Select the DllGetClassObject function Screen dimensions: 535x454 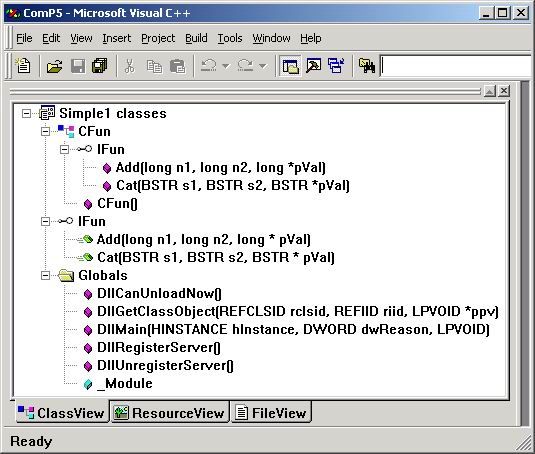point(298,312)
